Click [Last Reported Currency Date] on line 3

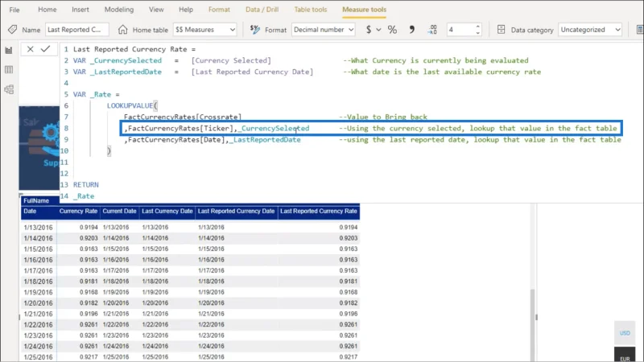coord(252,72)
